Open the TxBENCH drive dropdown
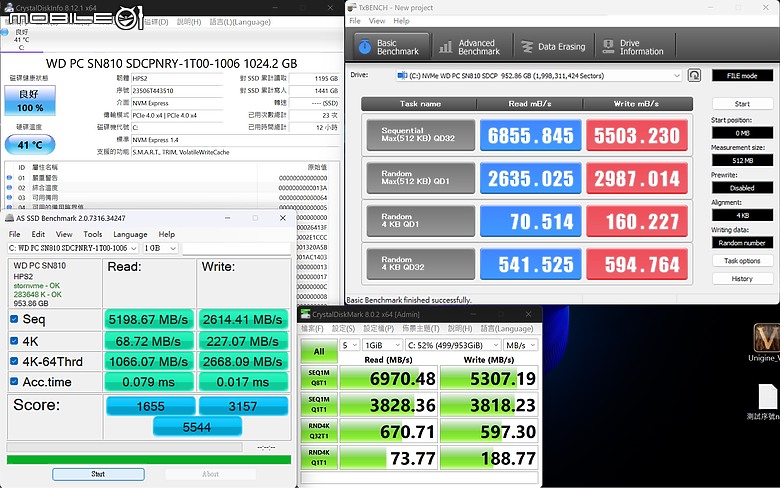 539,76
